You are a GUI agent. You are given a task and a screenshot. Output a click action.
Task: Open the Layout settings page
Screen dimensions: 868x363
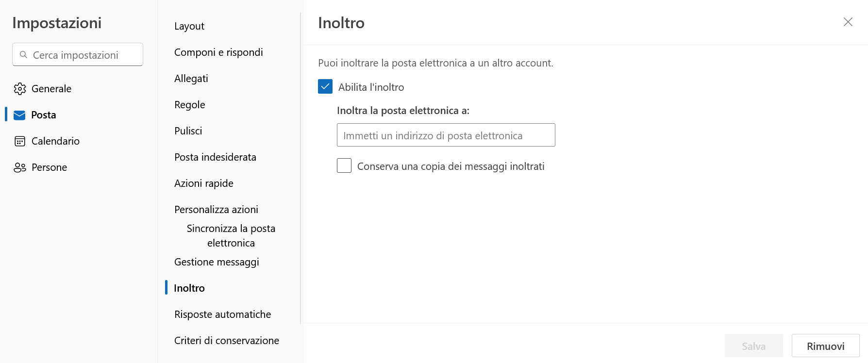pos(189,26)
